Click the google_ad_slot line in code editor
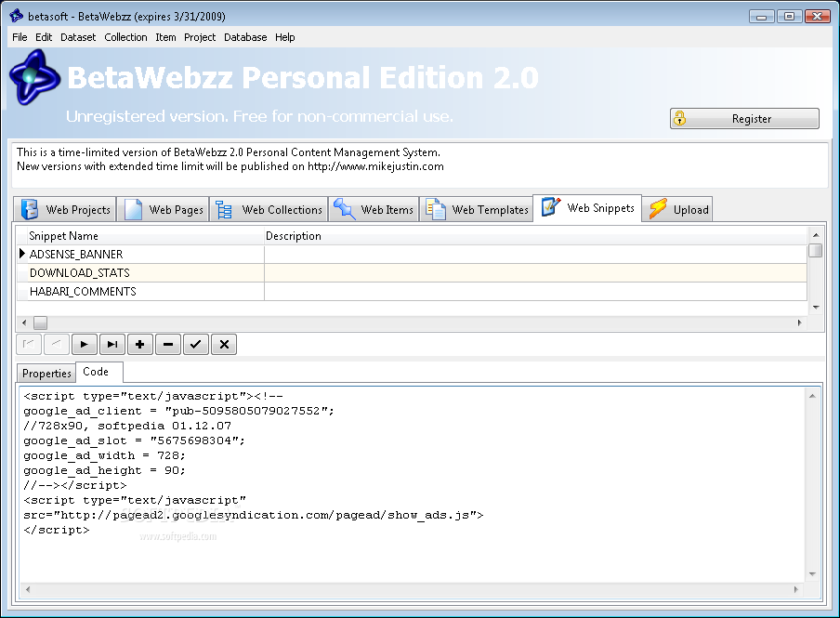The image size is (840, 618). pyautogui.click(x=134, y=440)
